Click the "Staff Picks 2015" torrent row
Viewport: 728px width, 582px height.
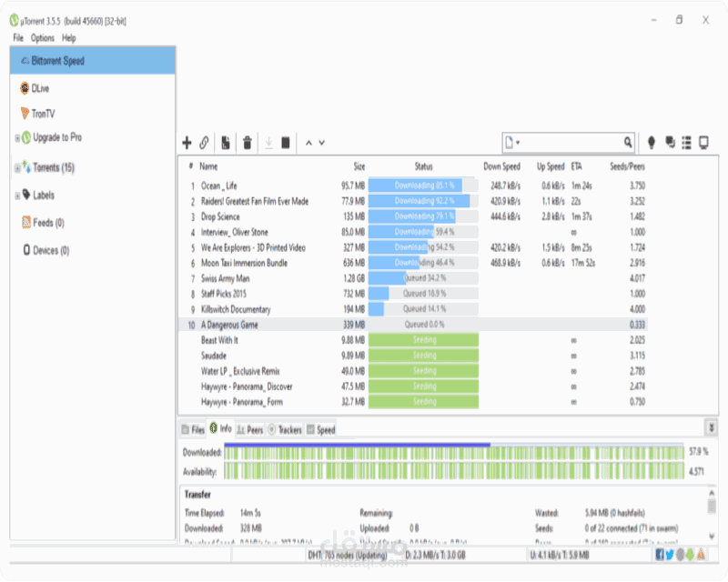point(413,294)
